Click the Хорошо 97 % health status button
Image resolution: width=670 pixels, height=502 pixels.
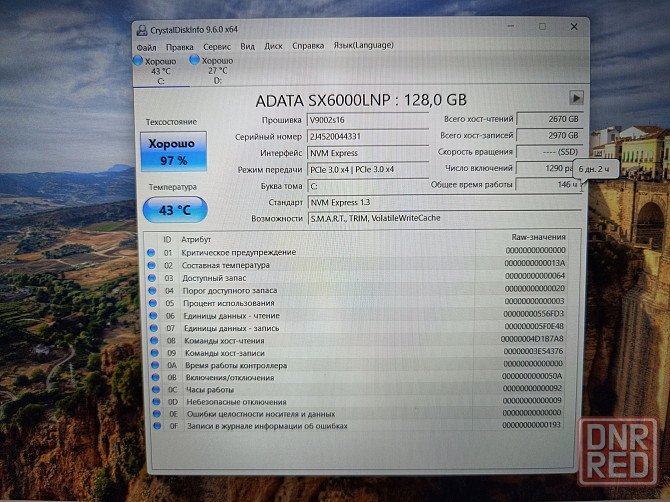[173, 152]
